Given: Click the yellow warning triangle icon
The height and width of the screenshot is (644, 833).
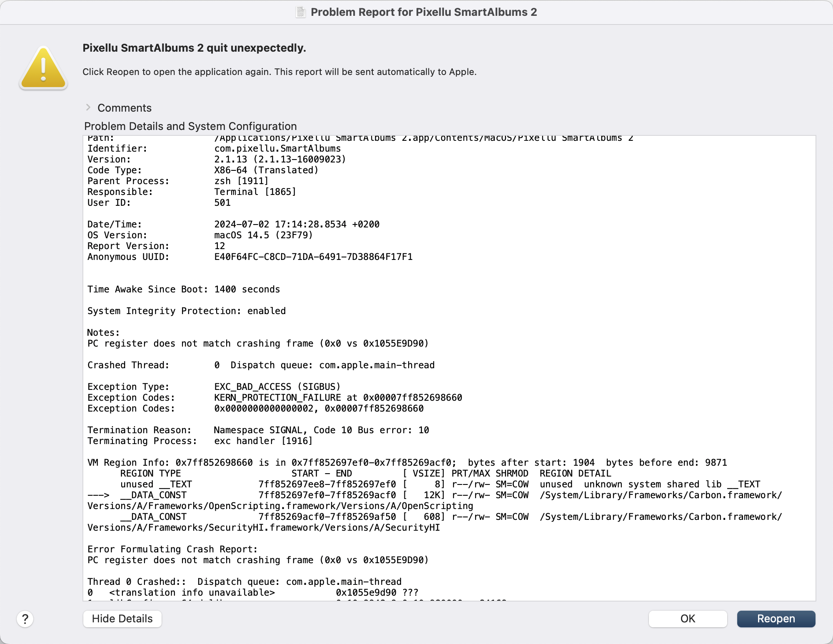Looking at the screenshot, I should pos(43,68).
